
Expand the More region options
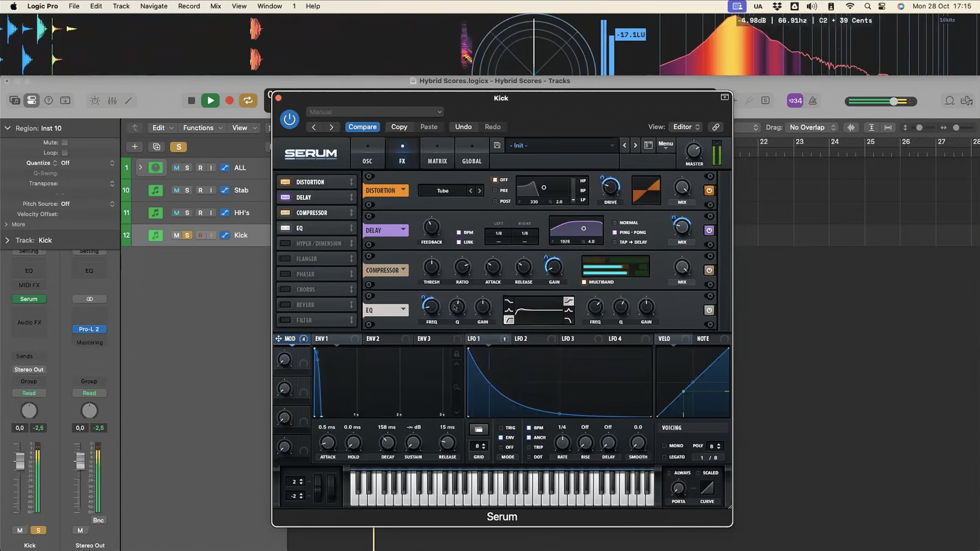[6, 224]
